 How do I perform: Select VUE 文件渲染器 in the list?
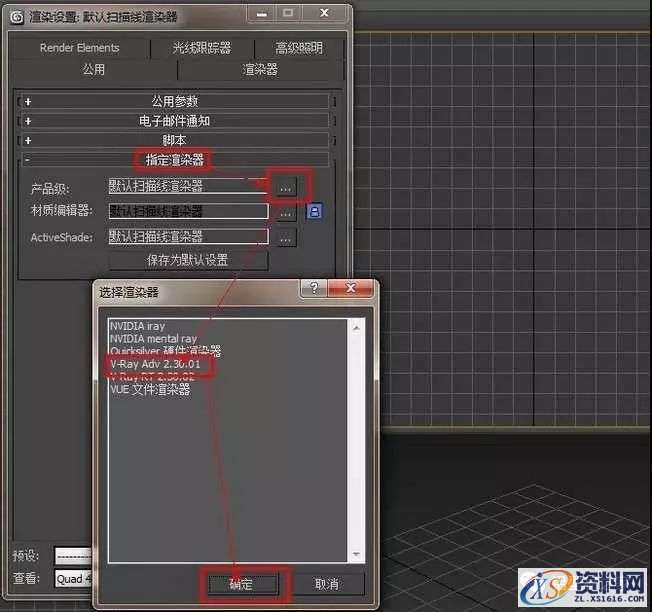coord(150,390)
